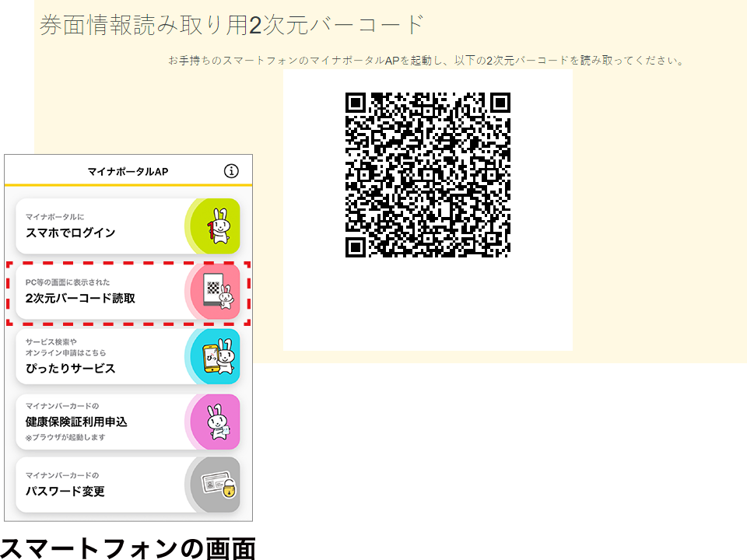This screenshot has height=560, width=747.
Task: Tap the QR phone icon on 2次元バーコード読取
Action: tap(219, 291)
